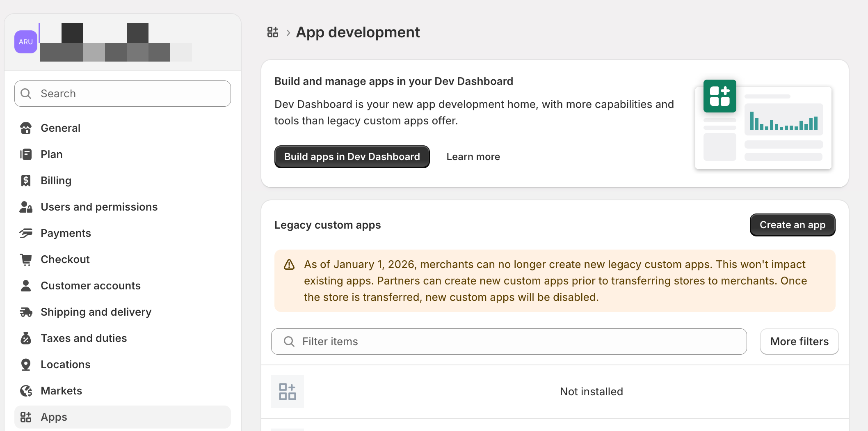868x431 pixels.
Task: Click the Apps icon in sidebar
Action: click(26, 417)
